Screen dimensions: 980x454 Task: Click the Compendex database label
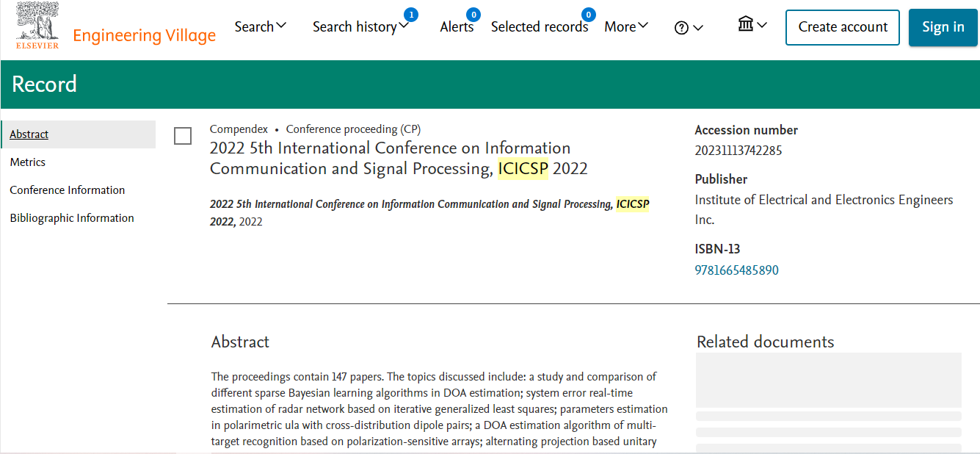click(x=239, y=129)
